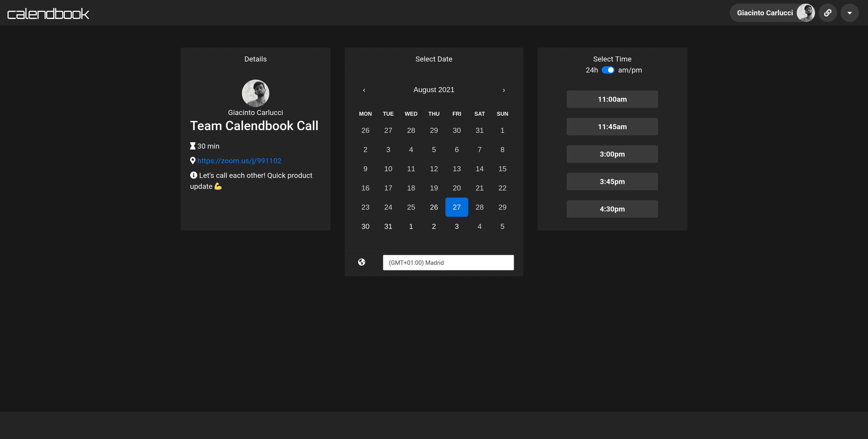Open the Madrid timezone selector
This screenshot has width=868, height=439.
448,263
